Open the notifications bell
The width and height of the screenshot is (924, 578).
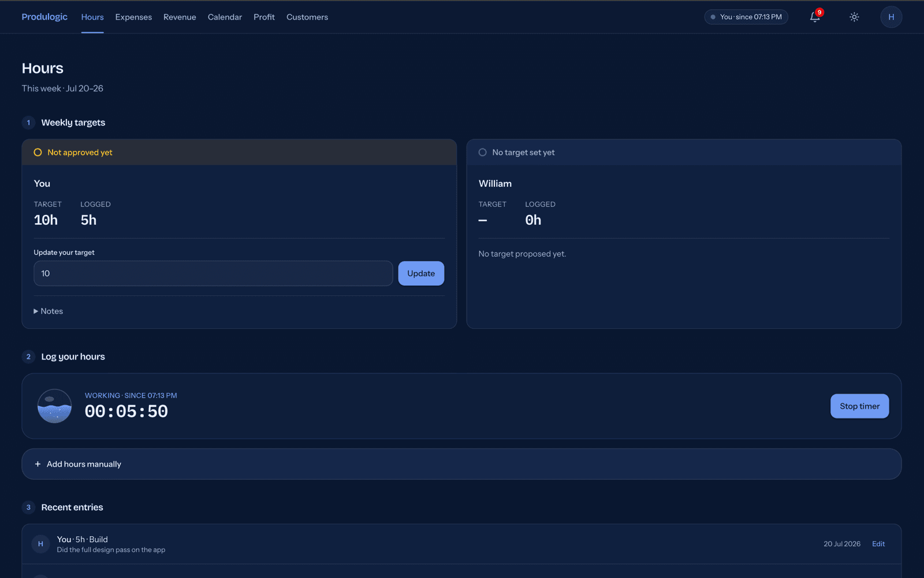[x=815, y=17]
